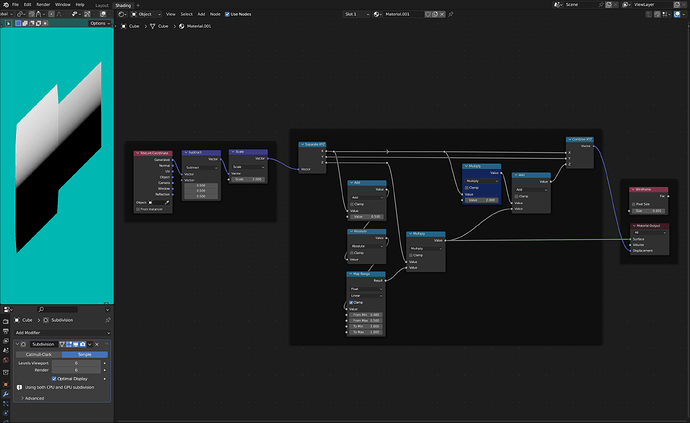Open the viewport Options dropdown
Image resolution: width=690 pixels, height=423 pixels.
(100, 23)
